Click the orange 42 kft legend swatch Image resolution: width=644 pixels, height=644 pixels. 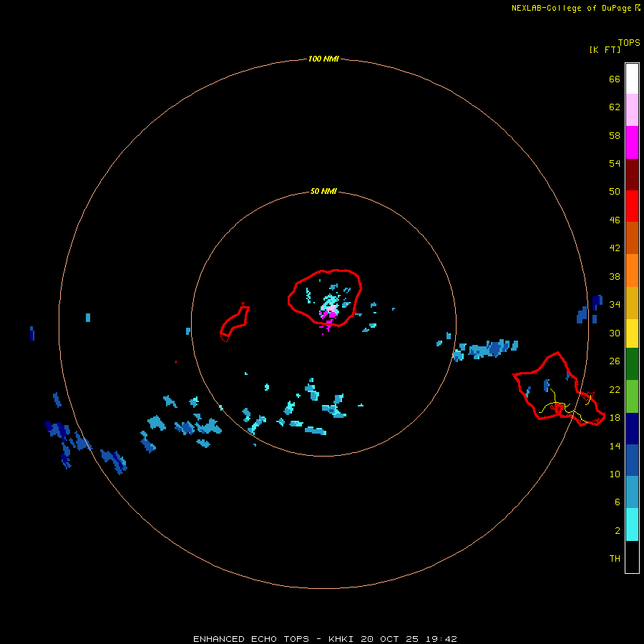coord(632,270)
